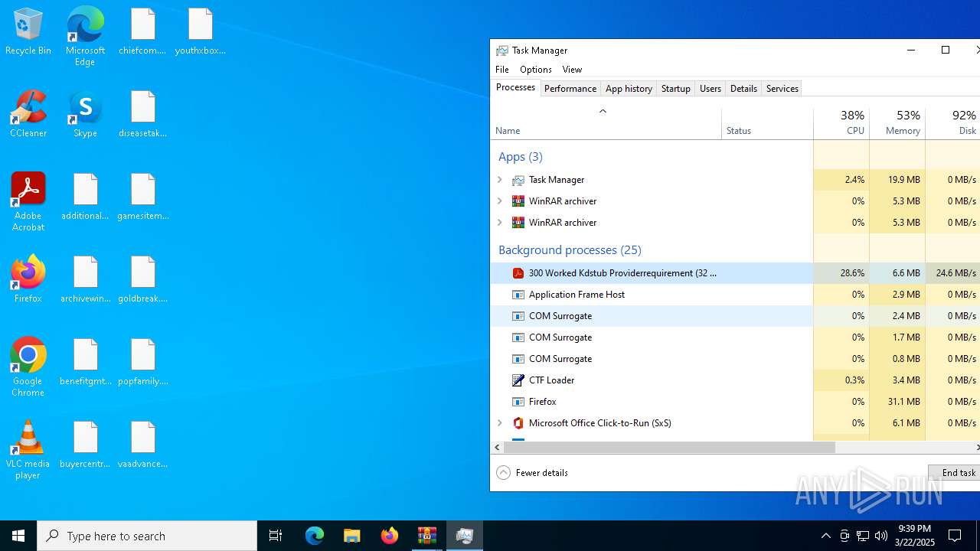The image size is (980, 551).
Task: Open the File menu in Task Manager
Action: [502, 70]
